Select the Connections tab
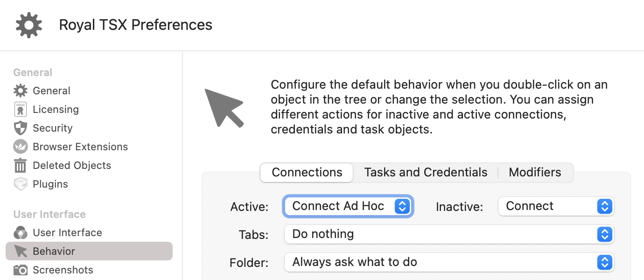Viewport: 644px width, 280px height. 307,172
